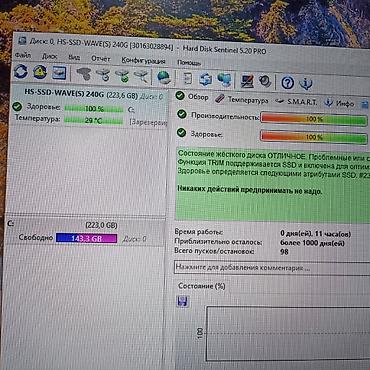Select the C: partition row (223,0 GB)
Screen dimensions: 370x370
(85, 232)
